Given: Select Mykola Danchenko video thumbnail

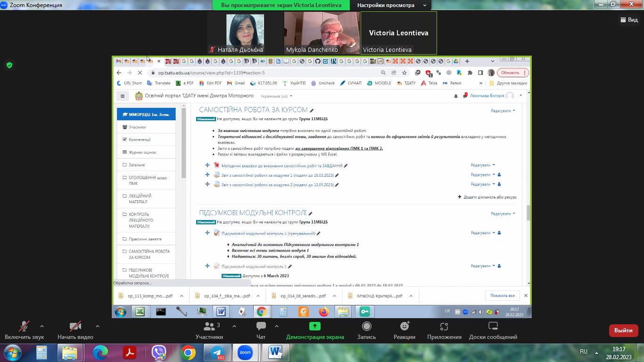Looking at the screenshot, I should [x=322, y=33].
